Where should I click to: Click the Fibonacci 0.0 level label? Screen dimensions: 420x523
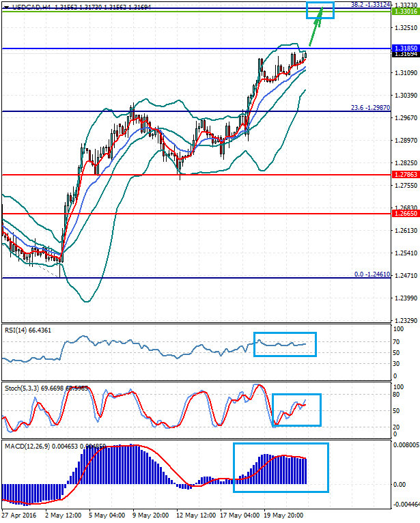pyautogui.click(x=372, y=274)
